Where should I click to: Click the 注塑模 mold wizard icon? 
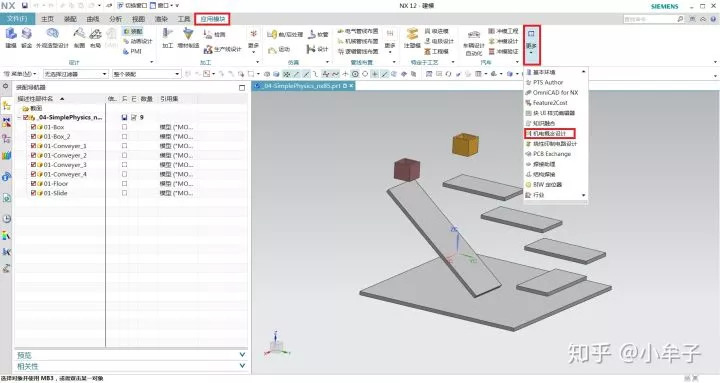(x=412, y=37)
